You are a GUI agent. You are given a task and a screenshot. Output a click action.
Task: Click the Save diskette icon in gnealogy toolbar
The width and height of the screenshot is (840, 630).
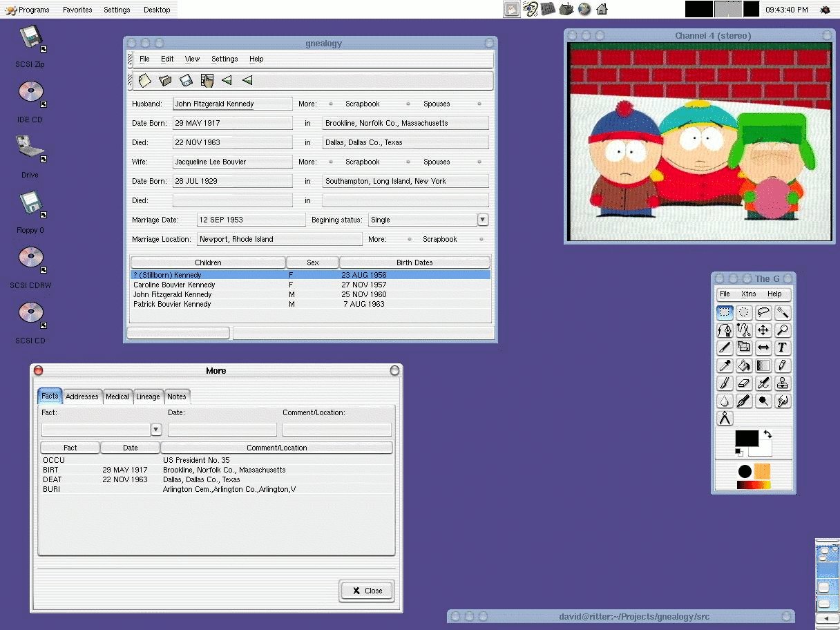point(186,81)
